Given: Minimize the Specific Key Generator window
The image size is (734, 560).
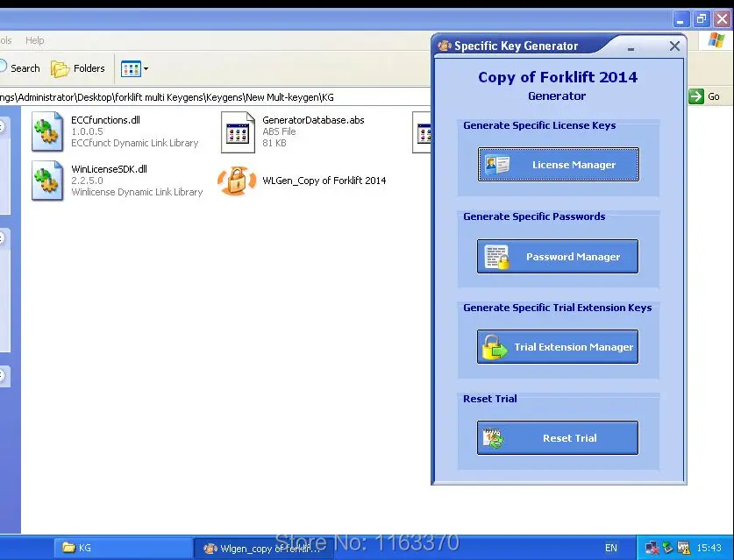Looking at the screenshot, I should pos(631,49).
